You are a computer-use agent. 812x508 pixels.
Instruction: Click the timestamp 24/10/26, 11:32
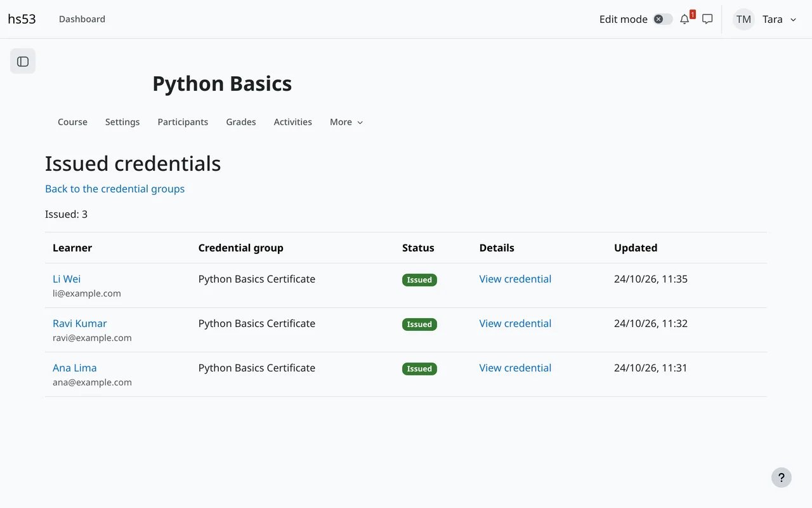pos(651,323)
